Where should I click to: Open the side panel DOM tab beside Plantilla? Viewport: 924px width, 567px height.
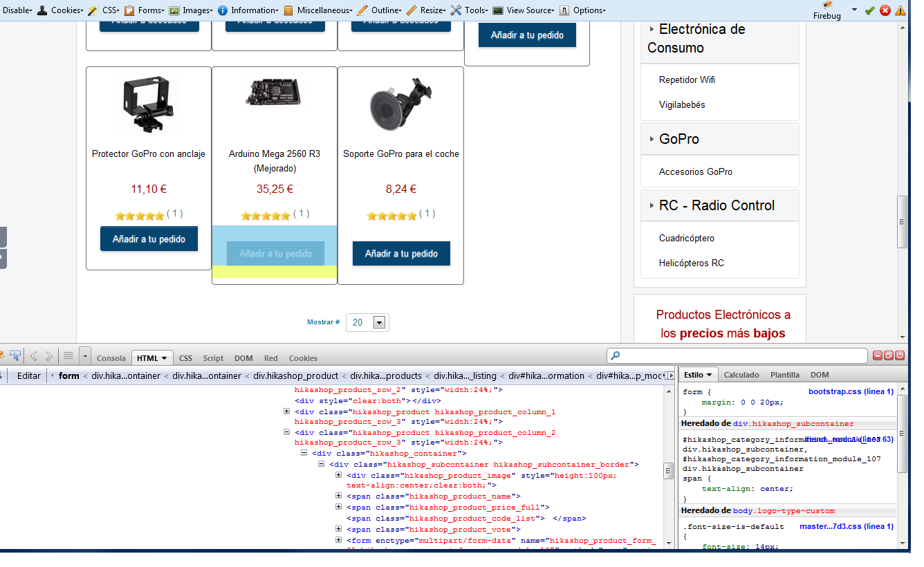pyautogui.click(x=820, y=375)
